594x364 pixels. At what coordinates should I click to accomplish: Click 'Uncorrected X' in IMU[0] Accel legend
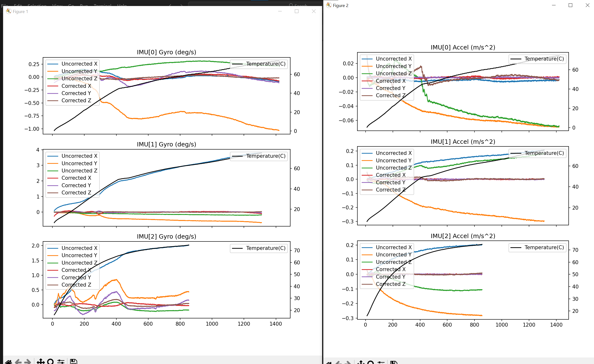click(394, 59)
